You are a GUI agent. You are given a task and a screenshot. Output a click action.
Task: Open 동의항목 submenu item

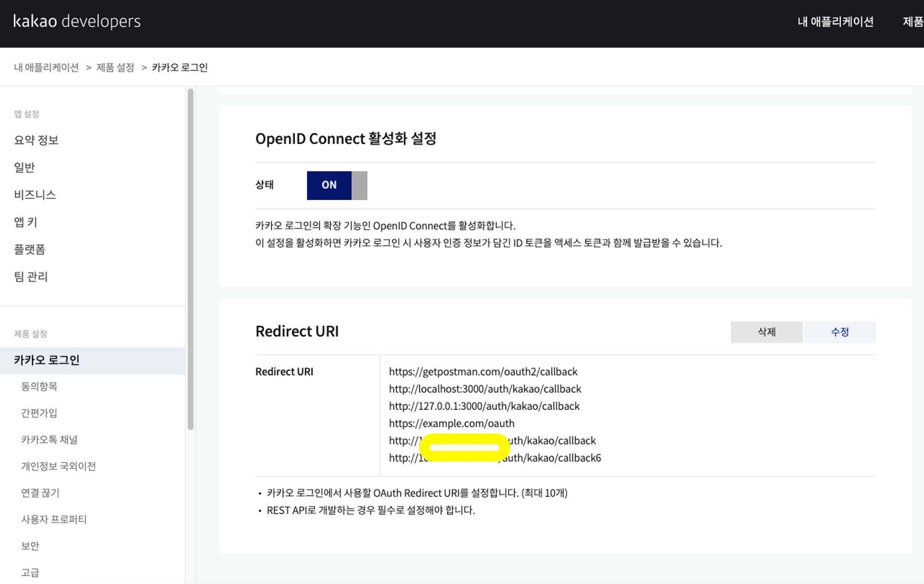point(39,386)
